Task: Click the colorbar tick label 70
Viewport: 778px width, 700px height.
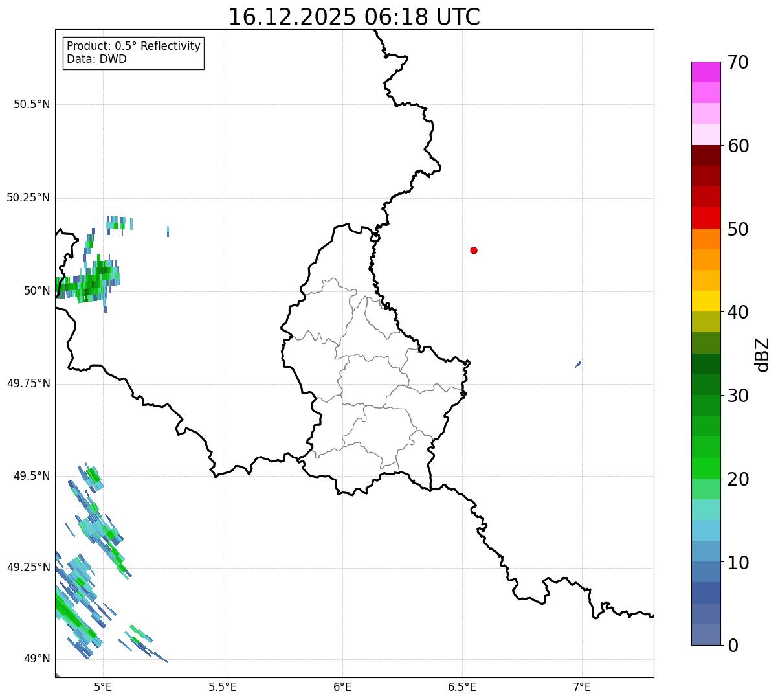Action: click(738, 62)
